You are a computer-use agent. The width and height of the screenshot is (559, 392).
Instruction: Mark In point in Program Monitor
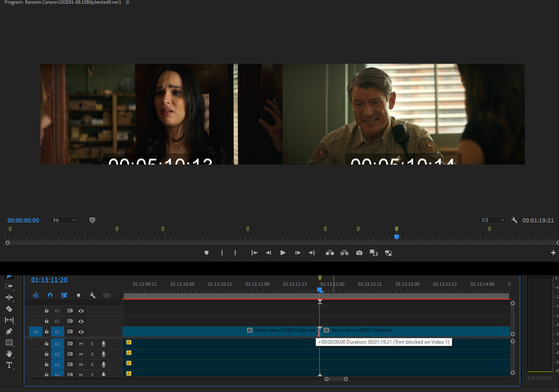coord(222,253)
